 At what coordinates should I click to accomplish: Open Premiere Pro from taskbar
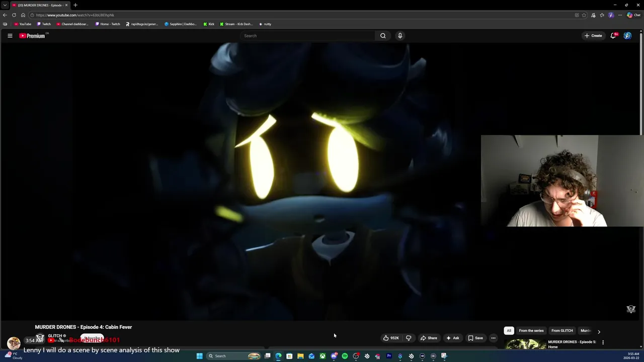(389, 356)
